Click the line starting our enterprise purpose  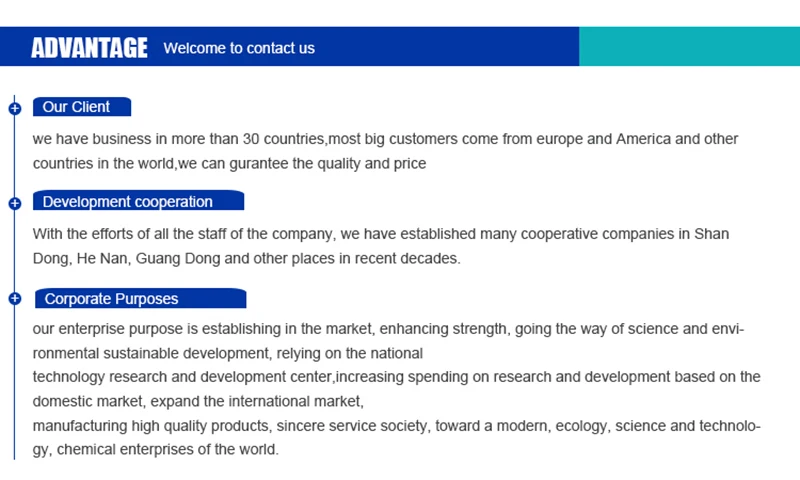[388, 329]
